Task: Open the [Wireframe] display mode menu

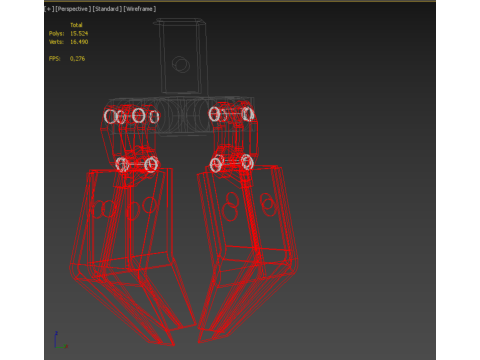Action: pos(140,9)
